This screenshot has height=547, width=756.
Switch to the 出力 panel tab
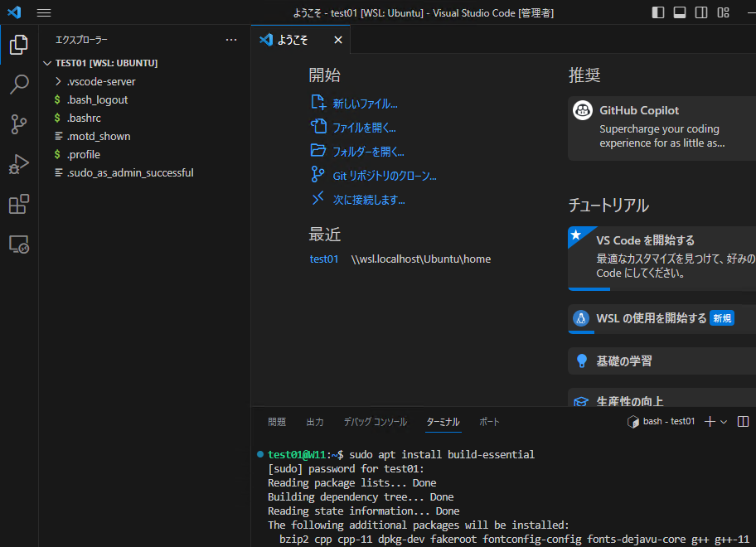click(315, 422)
